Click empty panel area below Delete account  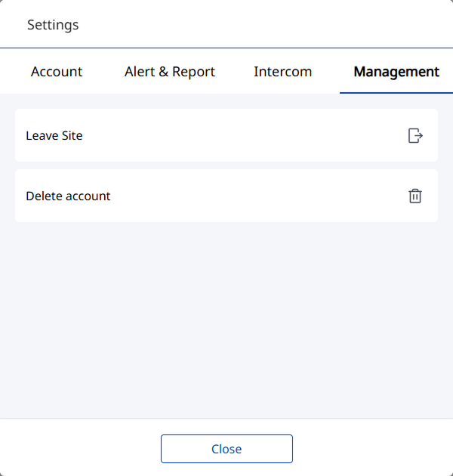point(226,317)
